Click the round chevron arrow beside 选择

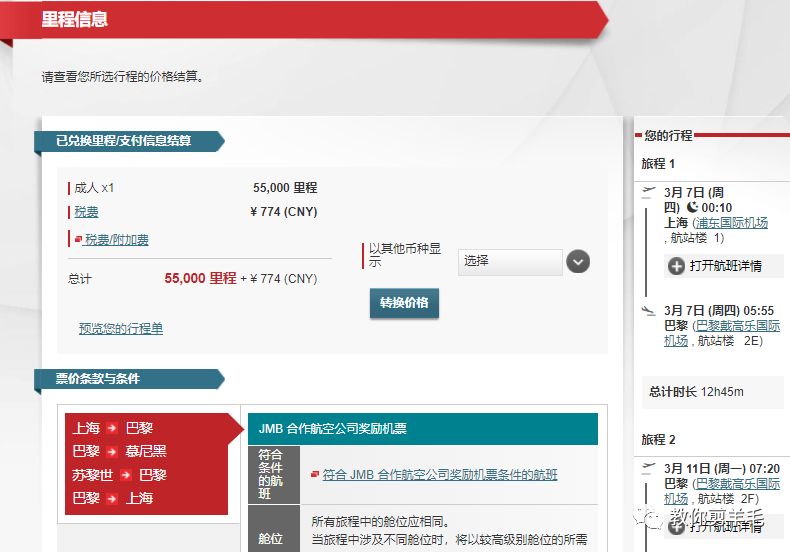coord(578,262)
